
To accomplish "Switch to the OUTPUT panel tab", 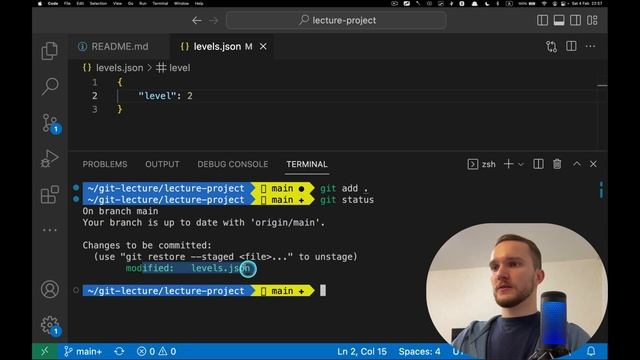I will 162,164.
